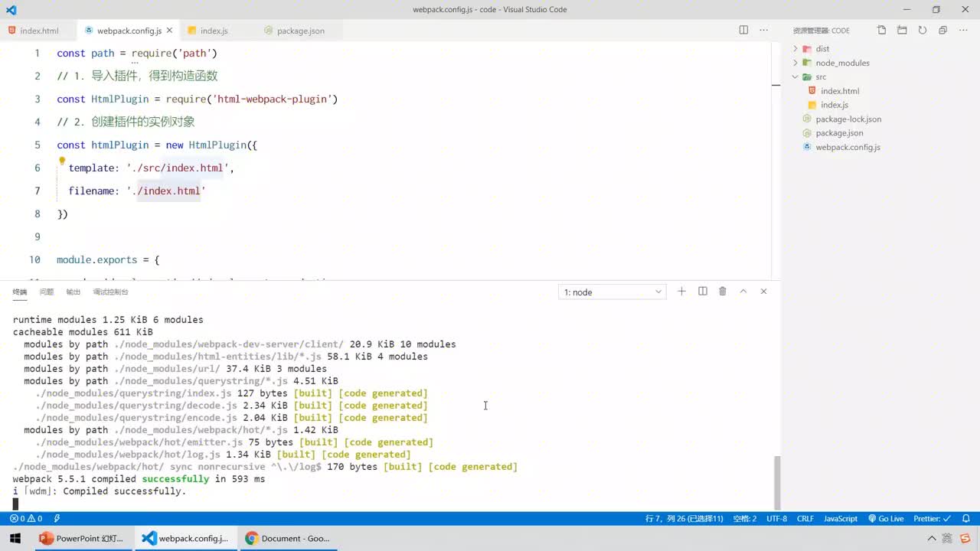The image size is (980, 551).
Task: Open editor more actions ellipsis menu
Action: (763, 31)
